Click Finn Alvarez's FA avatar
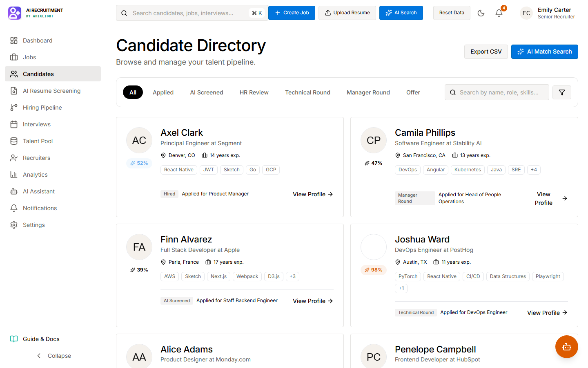 (x=139, y=247)
